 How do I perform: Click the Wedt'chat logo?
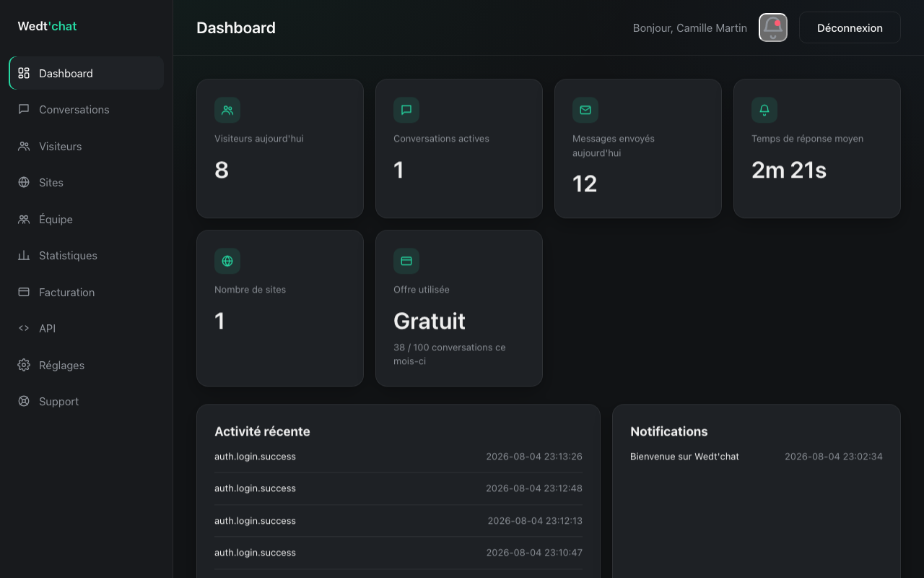[47, 26]
